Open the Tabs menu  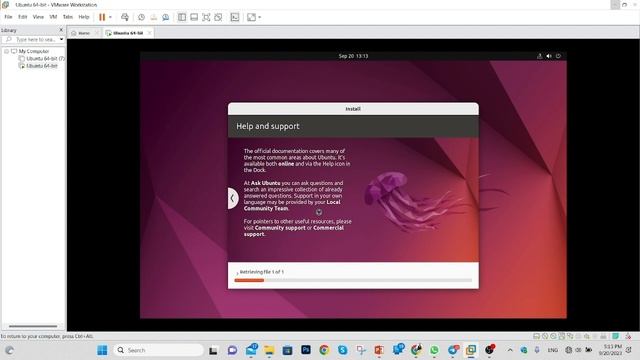tap(68, 17)
